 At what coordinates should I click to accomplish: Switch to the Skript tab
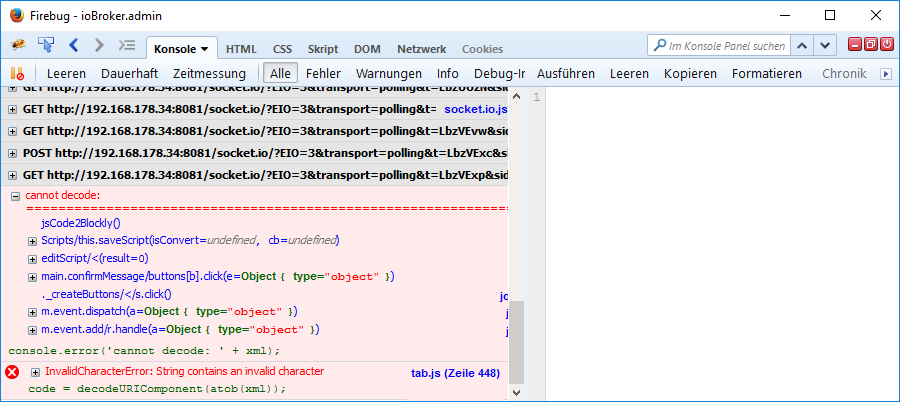point(323,49)
